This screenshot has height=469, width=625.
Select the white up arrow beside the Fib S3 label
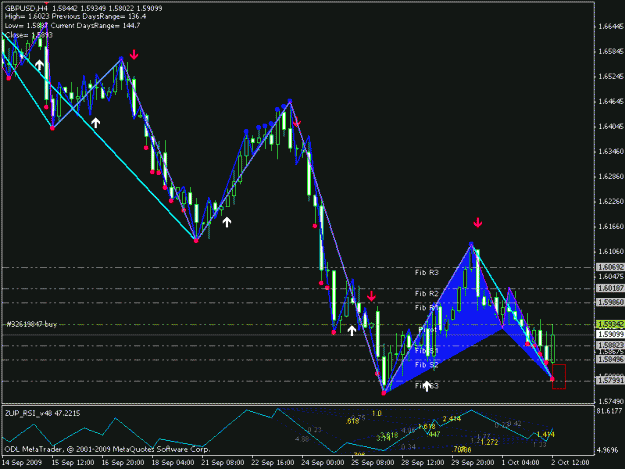[426, 386]
